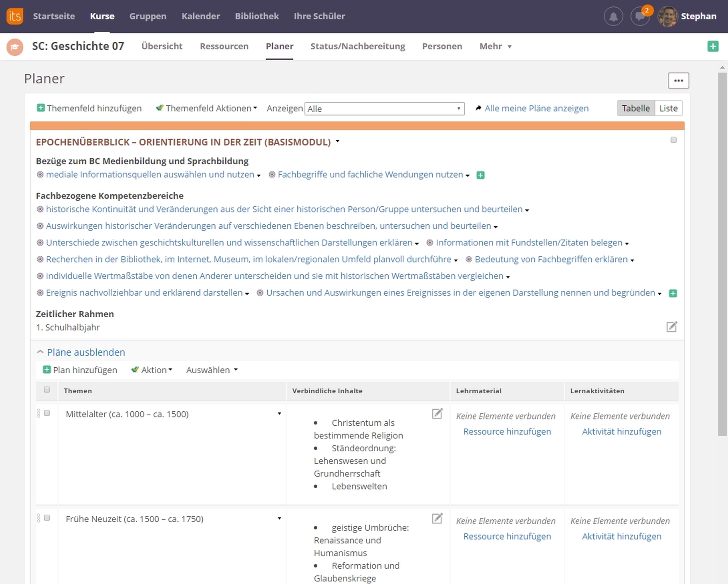This screenshot has height=584, width=728.
Task: Click Alle meine Pläne anzeigen link
Action: (537, 108)
